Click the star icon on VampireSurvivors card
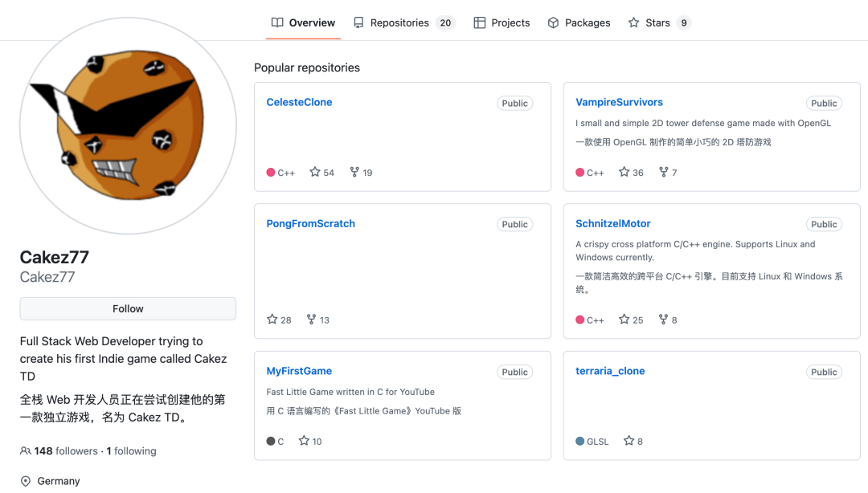Viewport: 868px width, 493px height. point(624,173)
